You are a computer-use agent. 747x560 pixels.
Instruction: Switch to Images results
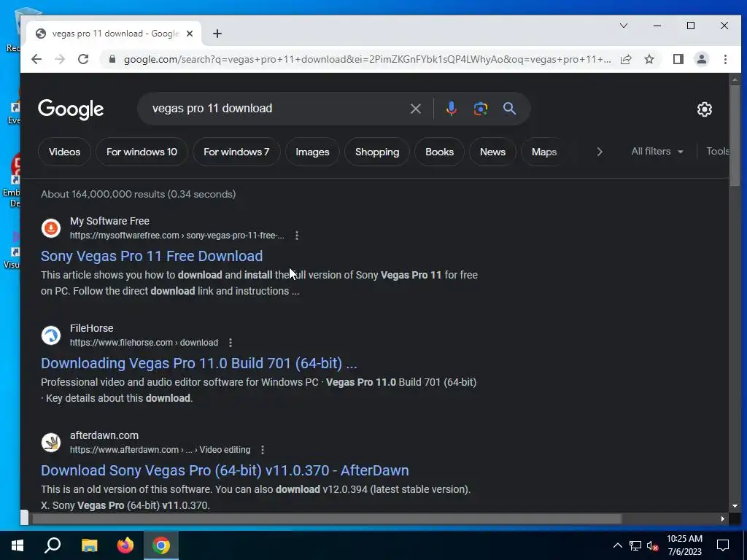(312, 152)
